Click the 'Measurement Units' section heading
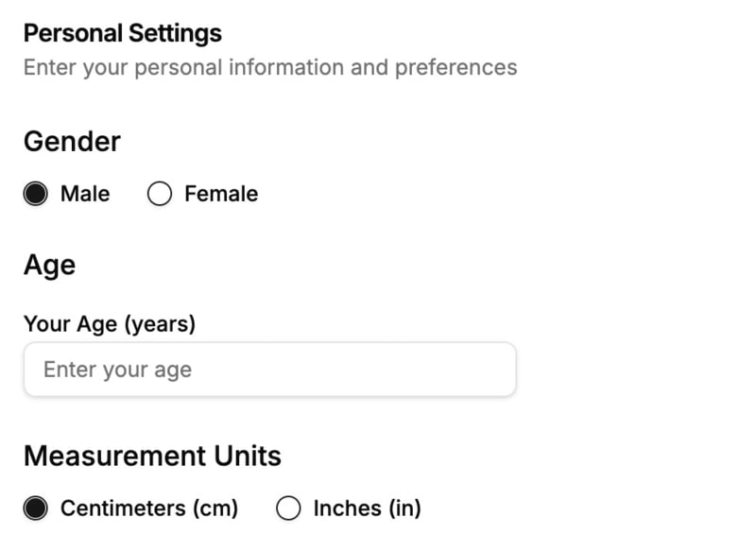 pos(152,457)
